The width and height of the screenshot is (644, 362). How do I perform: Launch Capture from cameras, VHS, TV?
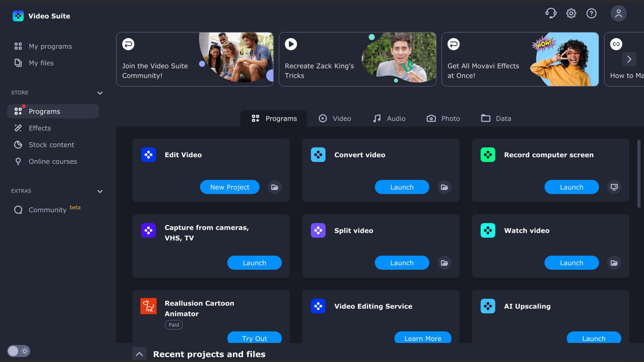coord(255,263)
